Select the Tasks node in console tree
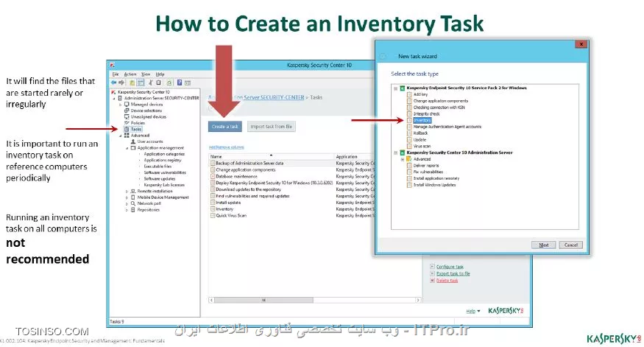 (136, 129)
